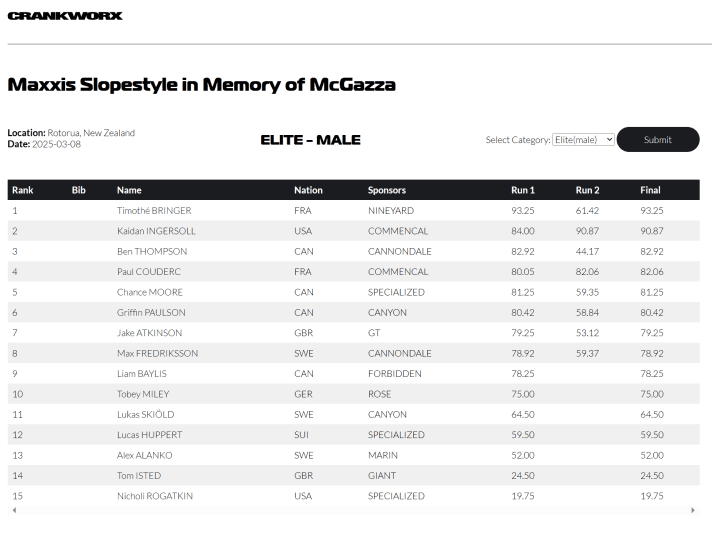Click Max FREDRIKSSON's row name
Screen dimensions: 712x540
click(x=157, y=353)
